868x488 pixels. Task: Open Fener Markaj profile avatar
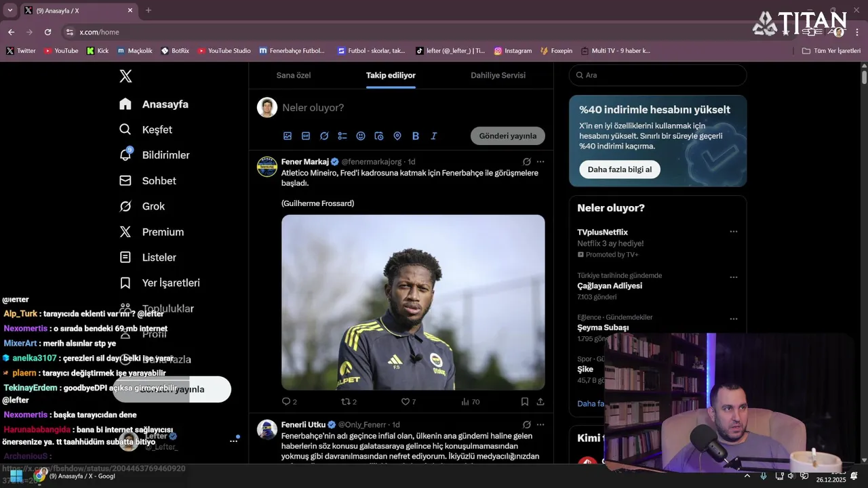point(267,167)
